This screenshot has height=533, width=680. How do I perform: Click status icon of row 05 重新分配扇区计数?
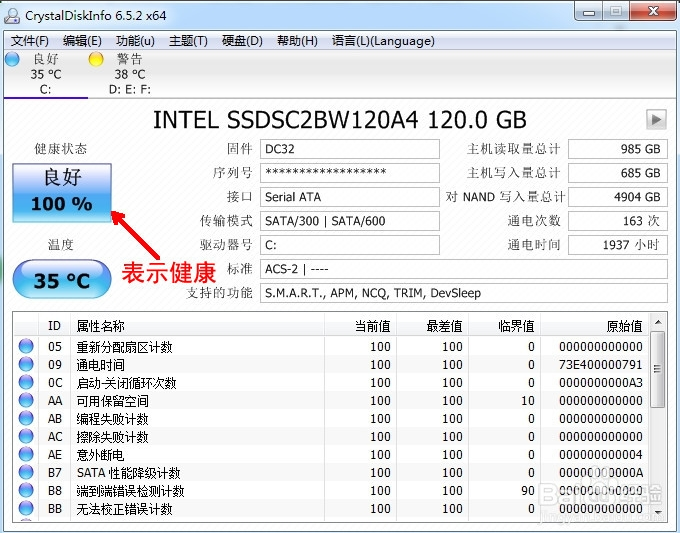click(x=26, y=346)
